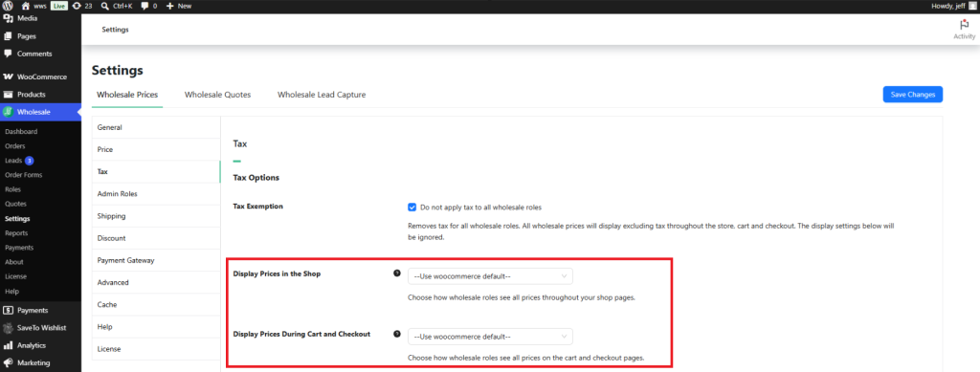
Task: Switch to Wholesale Quotes tab
Action: 217,95
